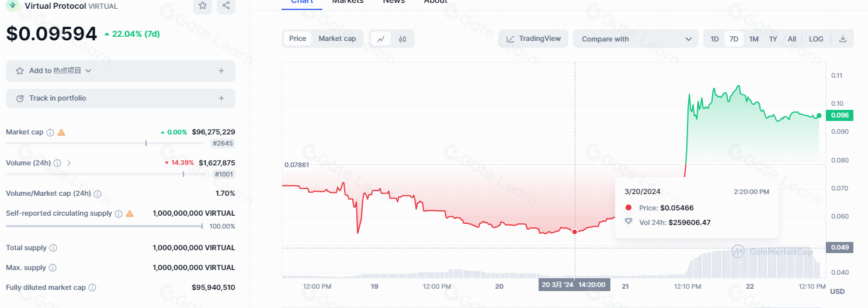Click the info icon next to Market cap

pyautogui.click(x=50, y=133)
